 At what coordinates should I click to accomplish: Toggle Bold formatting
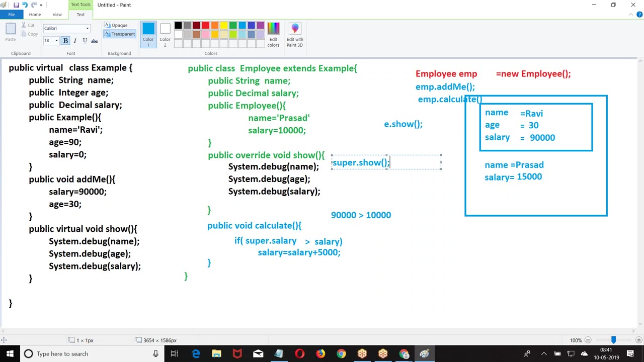point(65,41)
